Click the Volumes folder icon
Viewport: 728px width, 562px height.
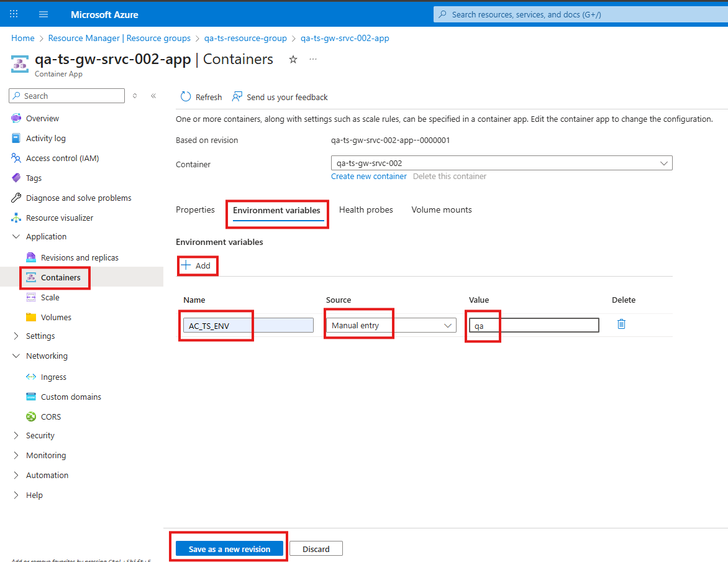coord(31,317)
